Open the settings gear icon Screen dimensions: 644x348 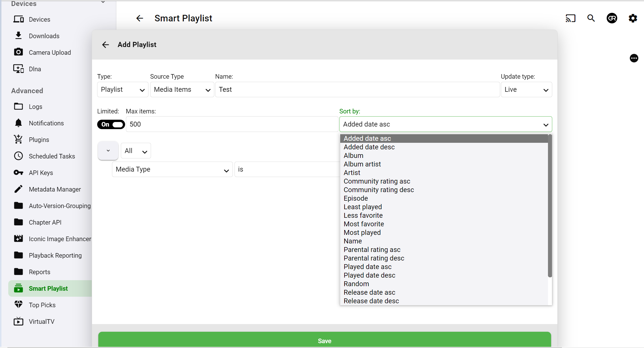point(633,19)
